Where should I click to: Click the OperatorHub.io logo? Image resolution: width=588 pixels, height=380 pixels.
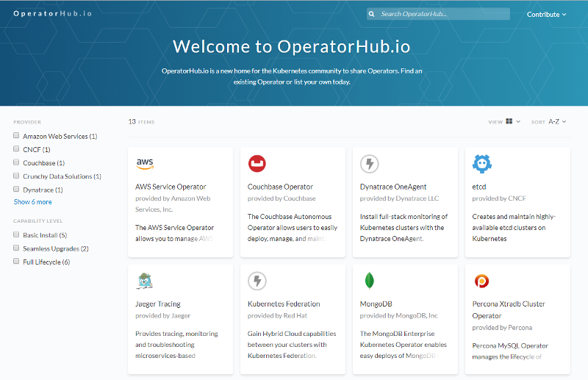click(x=52, y=13)
